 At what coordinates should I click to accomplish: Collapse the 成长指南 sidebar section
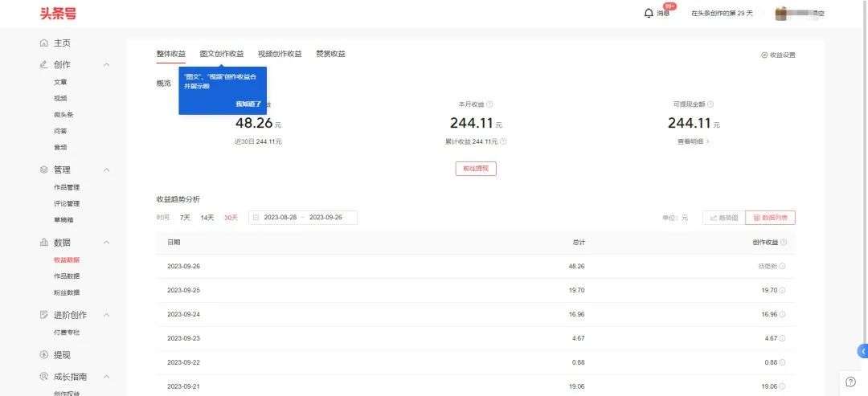click(107, 377)
